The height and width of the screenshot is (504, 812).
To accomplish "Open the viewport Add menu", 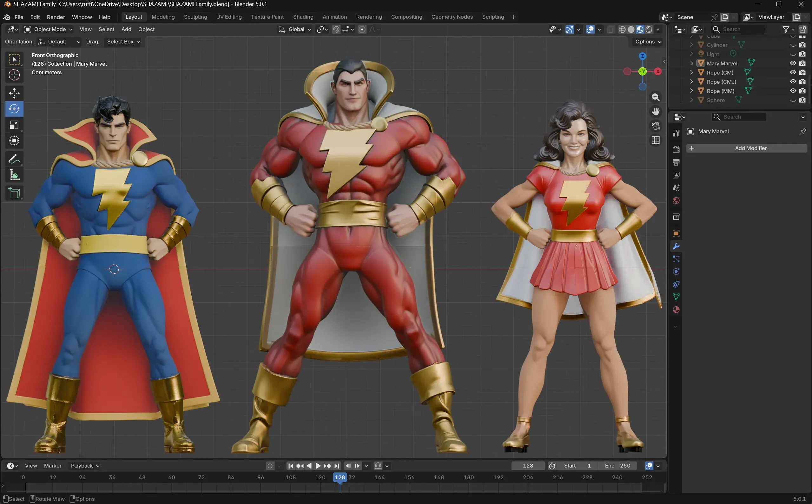I will coord(126,29).
